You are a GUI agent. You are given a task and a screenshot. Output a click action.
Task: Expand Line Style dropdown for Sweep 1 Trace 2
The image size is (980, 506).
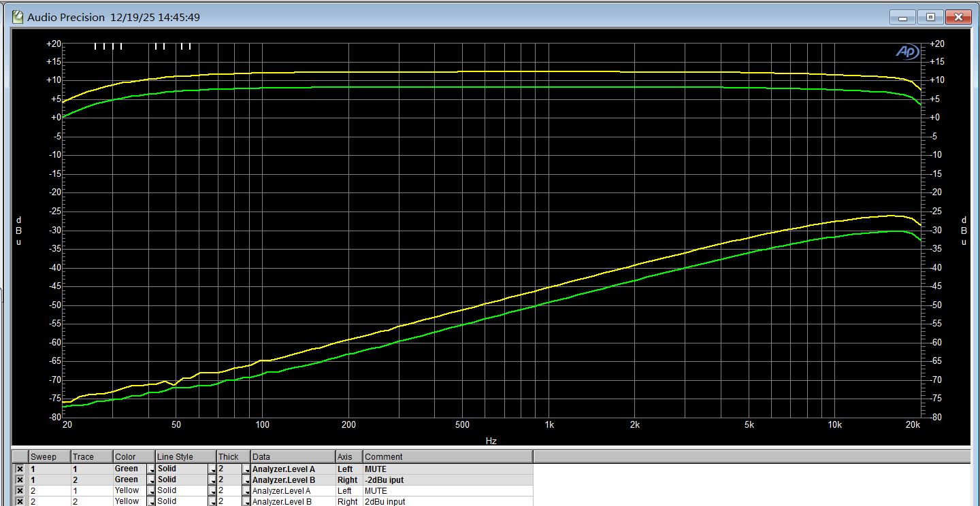212,480
